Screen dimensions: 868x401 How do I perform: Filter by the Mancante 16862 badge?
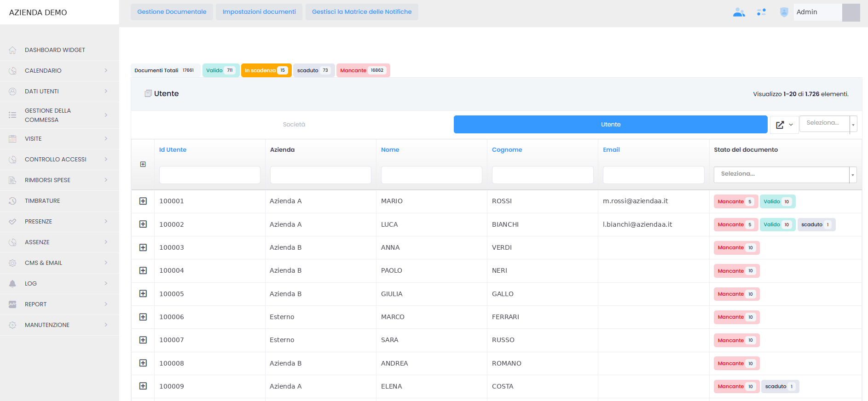tap(363, 70)
